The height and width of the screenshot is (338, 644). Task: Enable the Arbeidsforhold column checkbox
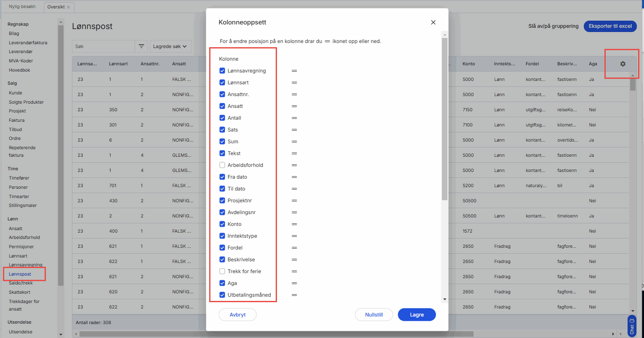222,165
